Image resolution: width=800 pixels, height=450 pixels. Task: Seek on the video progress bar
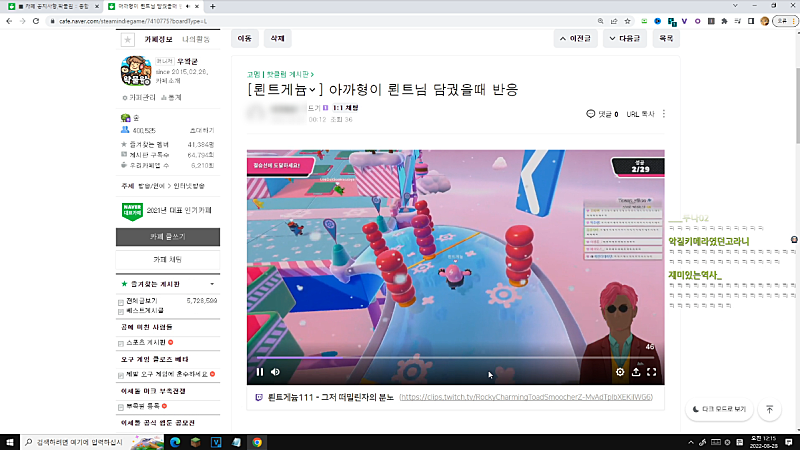click(x=450, y=357)
